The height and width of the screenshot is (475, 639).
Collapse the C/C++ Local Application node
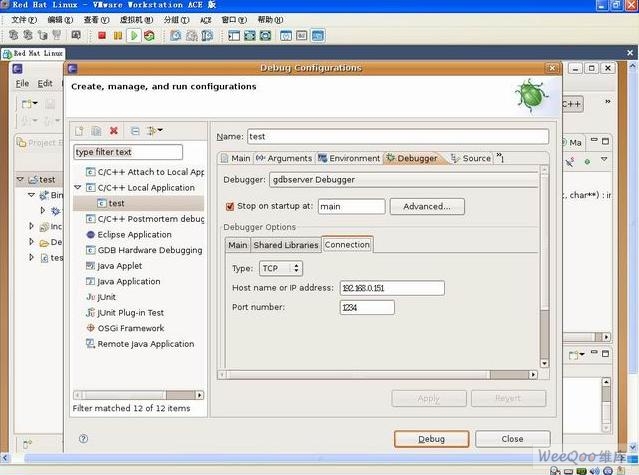77,187
